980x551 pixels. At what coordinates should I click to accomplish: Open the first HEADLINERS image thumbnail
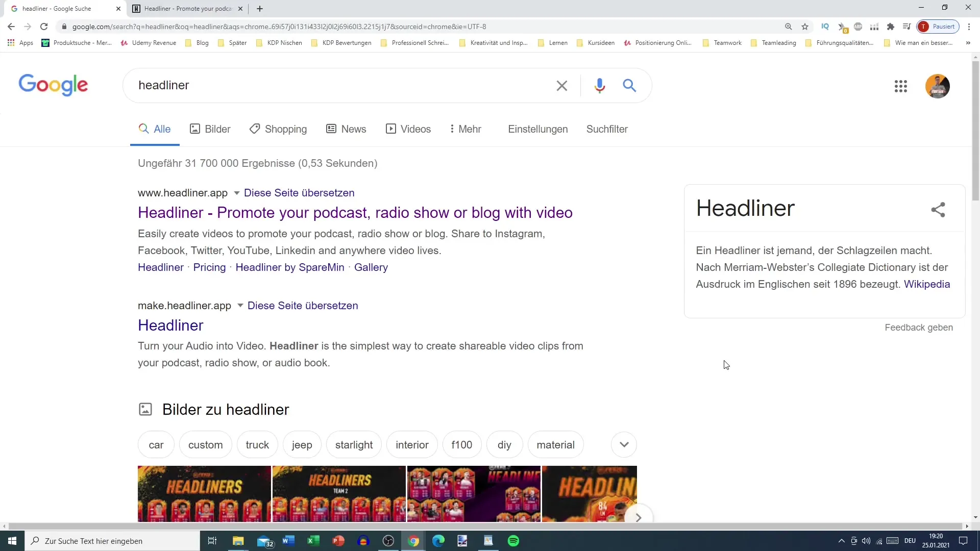click(204, 494)
